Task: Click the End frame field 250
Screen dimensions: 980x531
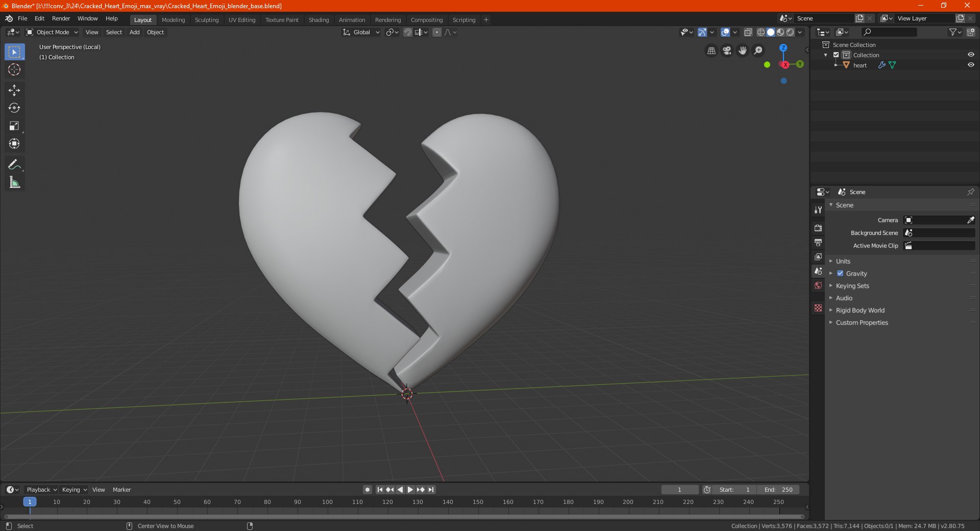Action: pyautogui.click(x=778, y=490)
